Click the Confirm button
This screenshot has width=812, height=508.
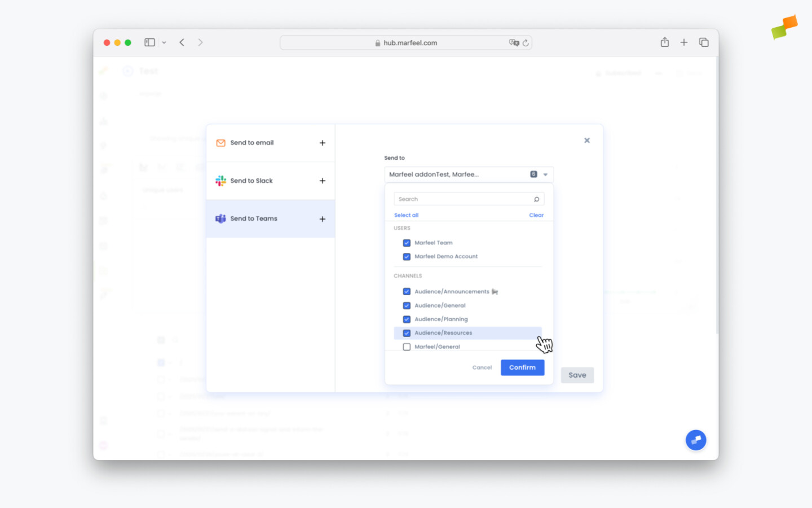point(522,367)
